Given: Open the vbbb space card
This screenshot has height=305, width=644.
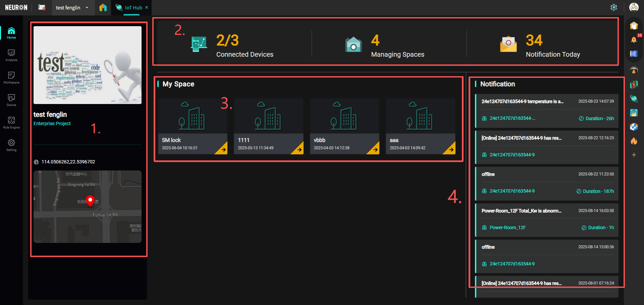Looking at the screenshot, I should point(344,126).
